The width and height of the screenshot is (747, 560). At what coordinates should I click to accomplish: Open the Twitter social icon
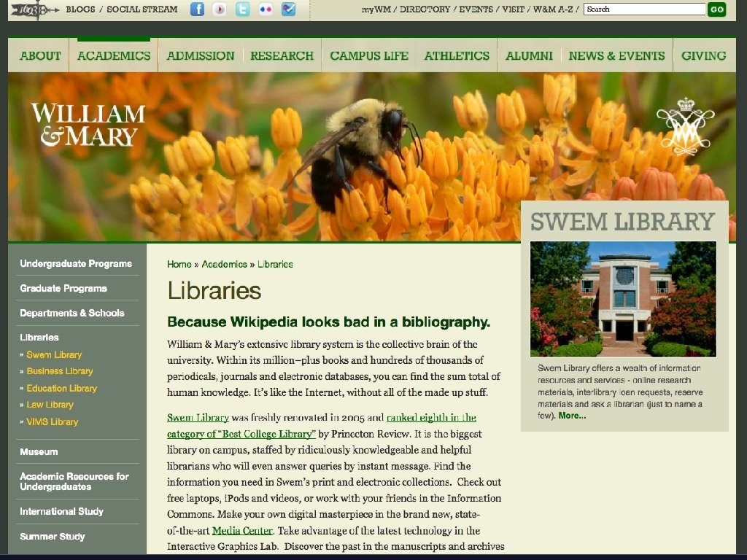[x=242, y=9]
